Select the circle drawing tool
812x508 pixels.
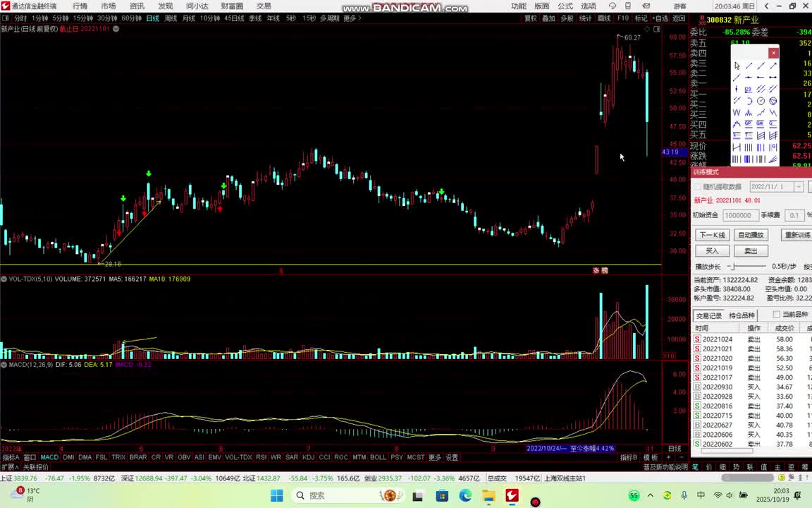point(761,101)
